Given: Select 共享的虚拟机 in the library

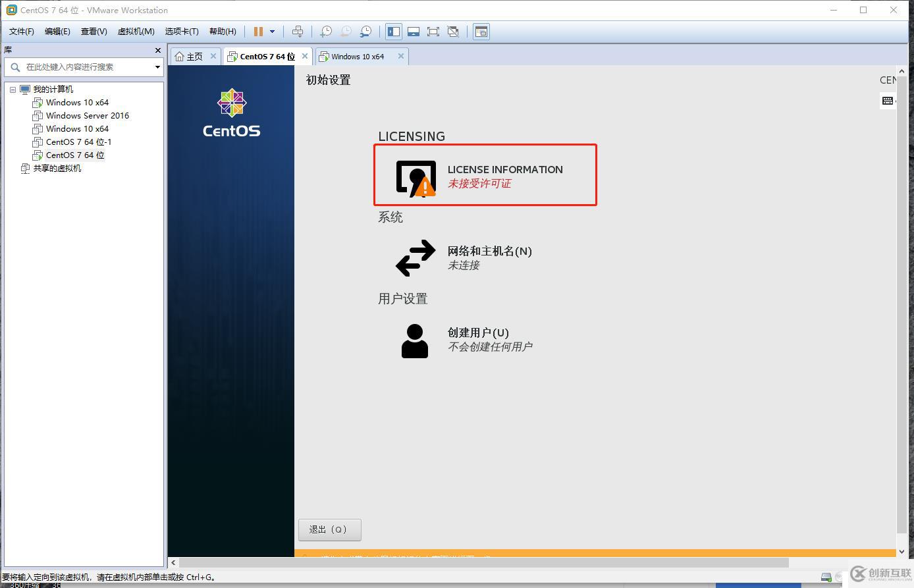Looking at the screenshot, I should pos(57,169).
